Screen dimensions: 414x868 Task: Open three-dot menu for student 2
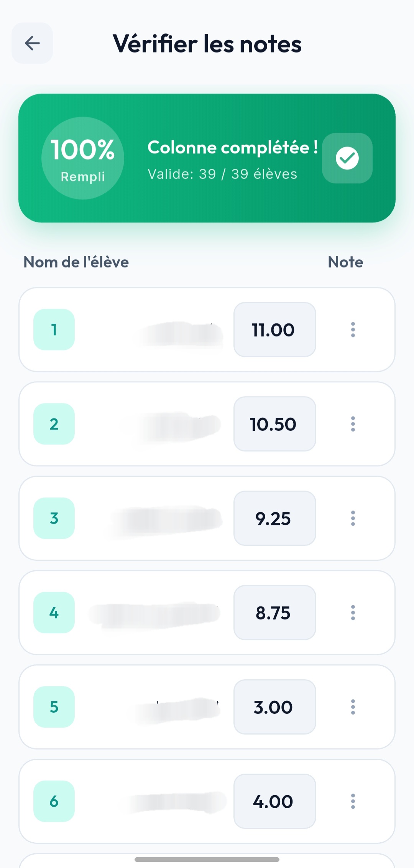(x=353, y=424)
